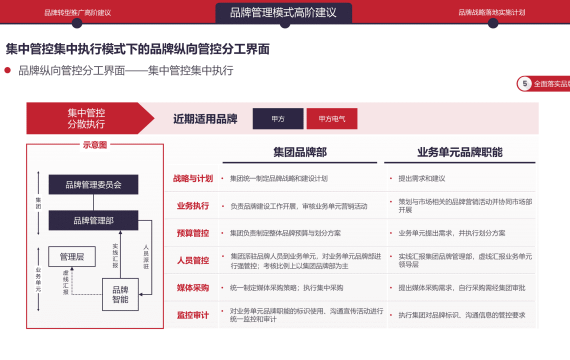Click the circled number 5 badge
This screenshot has width=570, height=360.
(525, 84)
